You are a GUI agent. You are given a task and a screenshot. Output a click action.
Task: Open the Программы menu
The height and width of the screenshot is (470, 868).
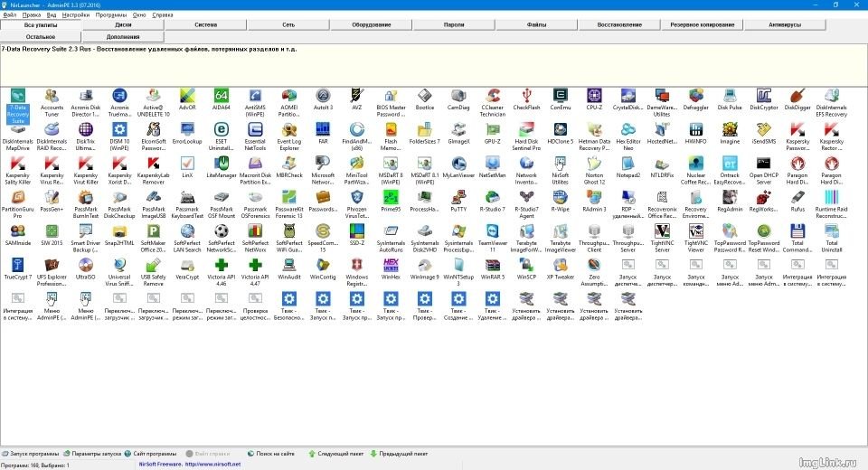click(110, 15)
